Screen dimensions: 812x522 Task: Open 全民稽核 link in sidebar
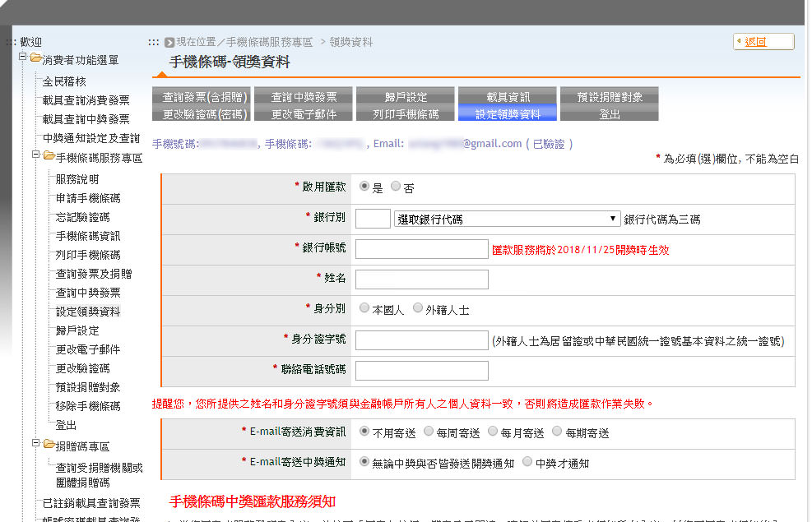coord(64,81)
